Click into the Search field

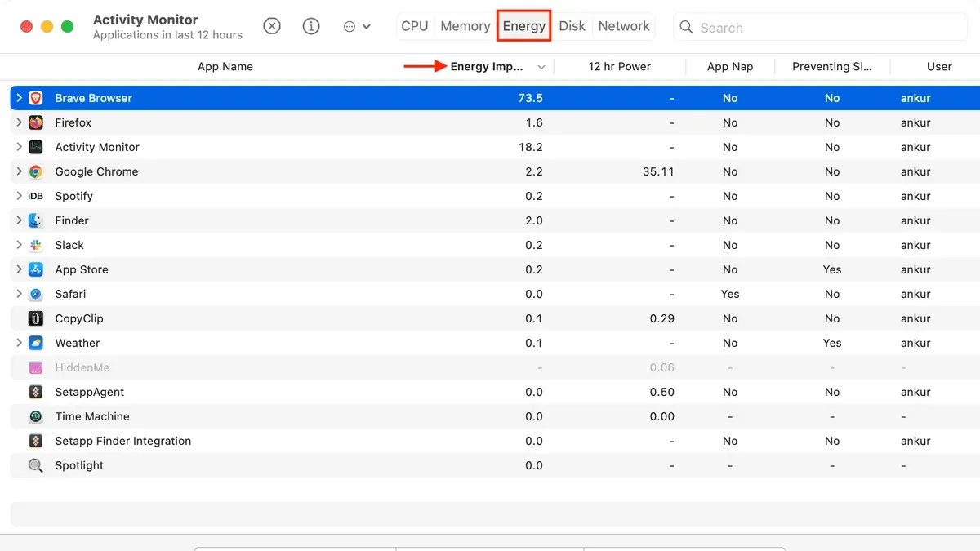click(x=820, y=27)
